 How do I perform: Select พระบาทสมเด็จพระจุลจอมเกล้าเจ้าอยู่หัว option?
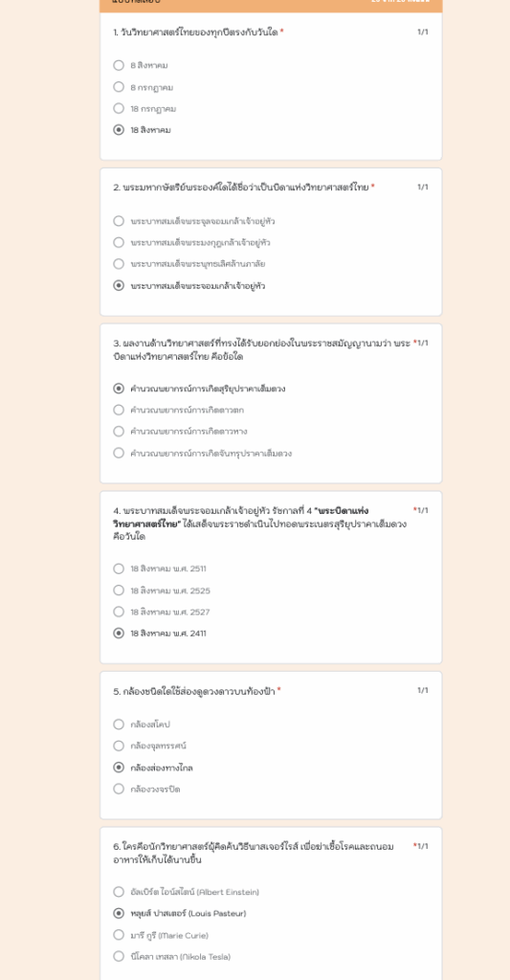click(x=119, y=221)
